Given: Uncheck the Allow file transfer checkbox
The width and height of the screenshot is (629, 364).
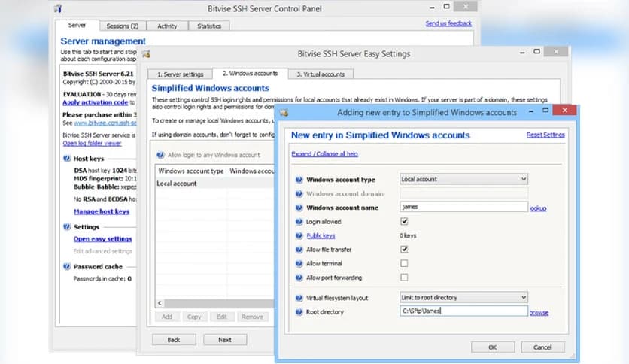Looking at the screenshot, I should coord(404,250).
